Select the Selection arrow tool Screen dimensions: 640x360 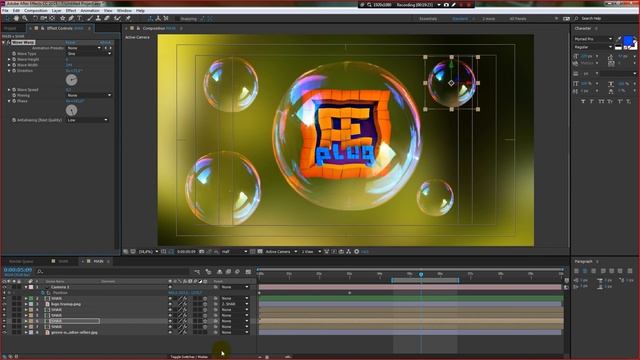coord(8,18)
